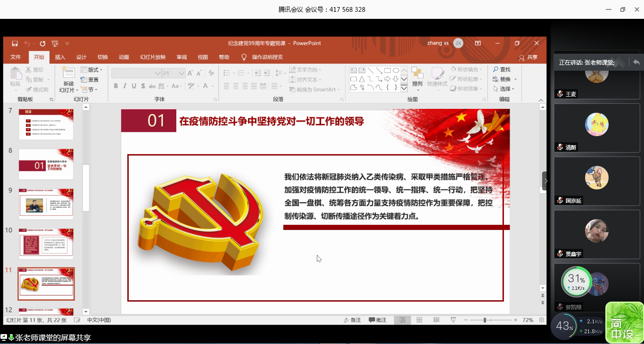This screenshot has height=344, width=644.
Task: Click the start-from-beginning slideshow icon in title bar
Action: click(x=55, y=43)
